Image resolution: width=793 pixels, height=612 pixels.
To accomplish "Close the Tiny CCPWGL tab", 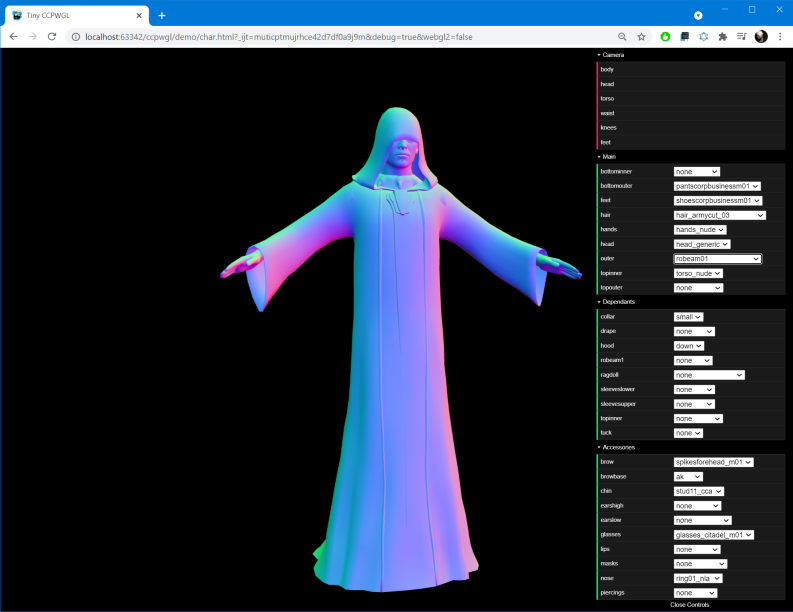I will tap(139, 16).
